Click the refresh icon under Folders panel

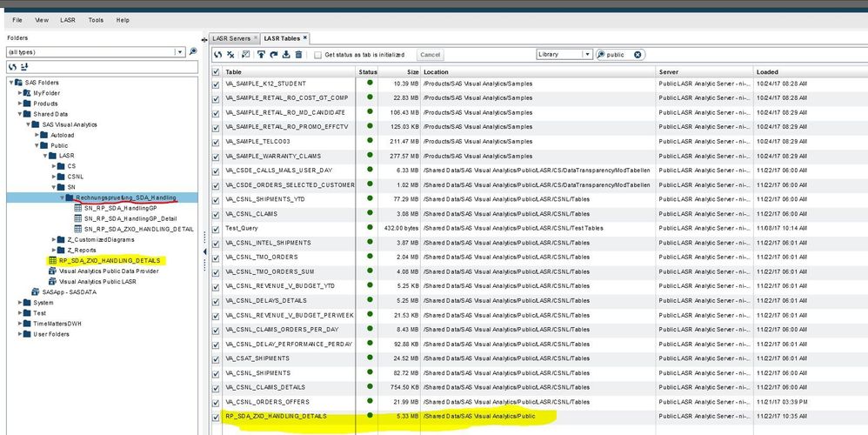[x=12, y=67]
